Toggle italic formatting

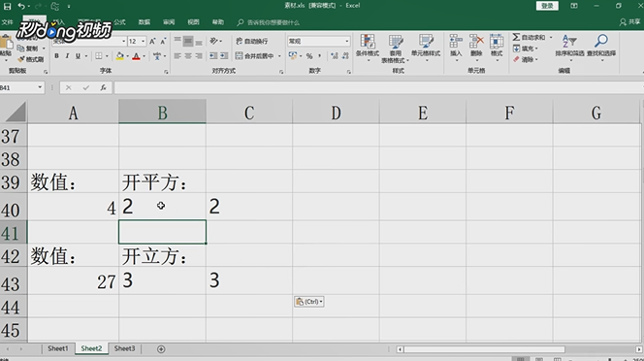tap(67, 56)
